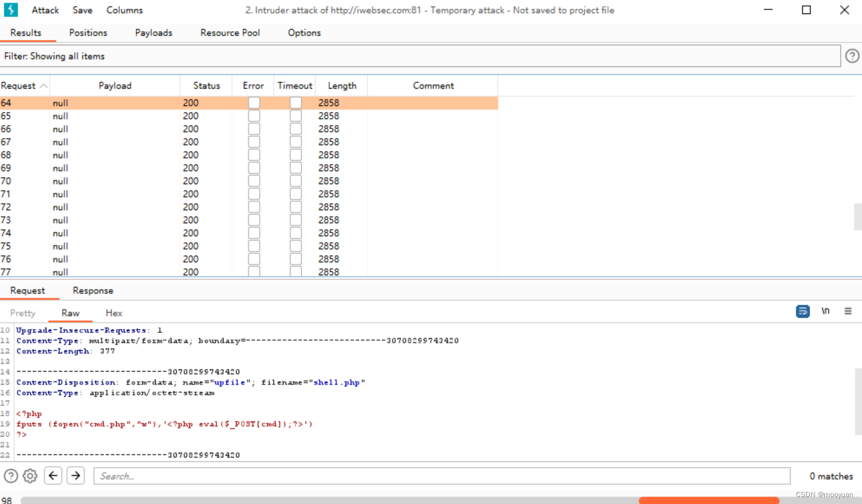Go to next search match arrow
The height and width of the screenshot is (504, 862).
pos(76,476)
